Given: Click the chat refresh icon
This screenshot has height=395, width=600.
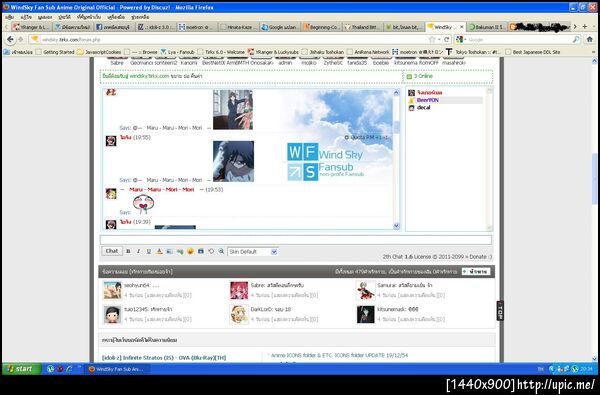Looking at the screenshot, I should 211,251.
